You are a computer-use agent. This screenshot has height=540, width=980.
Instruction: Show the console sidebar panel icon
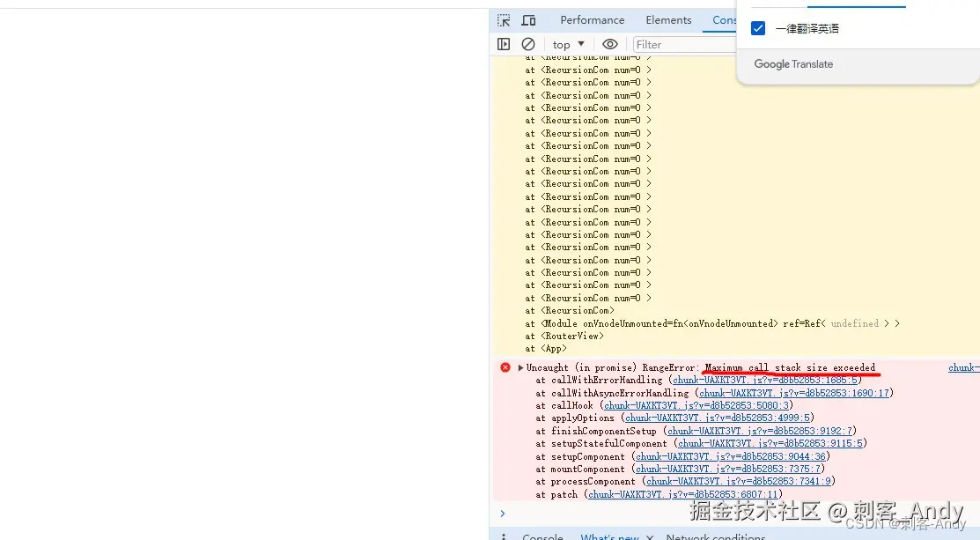coord(504,44)
